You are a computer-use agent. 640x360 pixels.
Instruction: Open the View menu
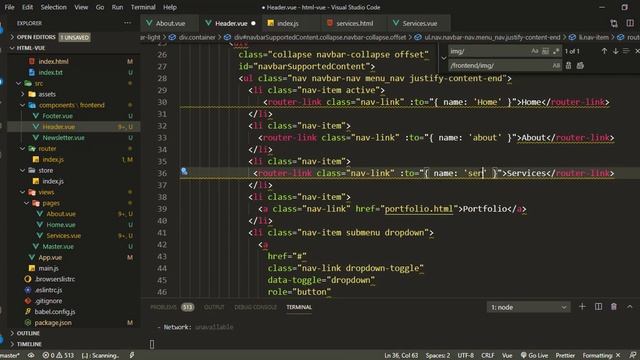81,7
